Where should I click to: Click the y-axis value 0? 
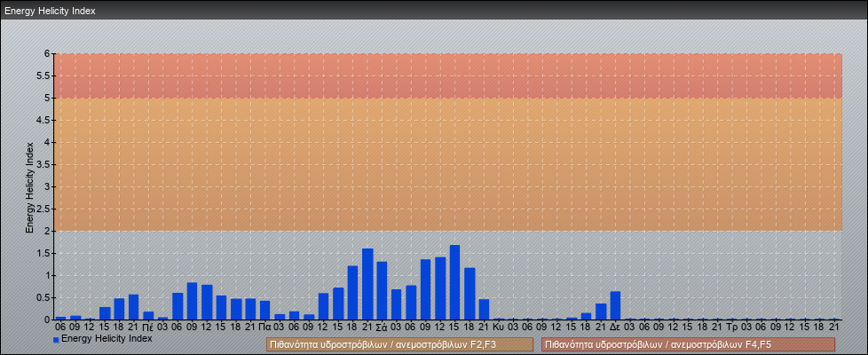coord(48,319)
